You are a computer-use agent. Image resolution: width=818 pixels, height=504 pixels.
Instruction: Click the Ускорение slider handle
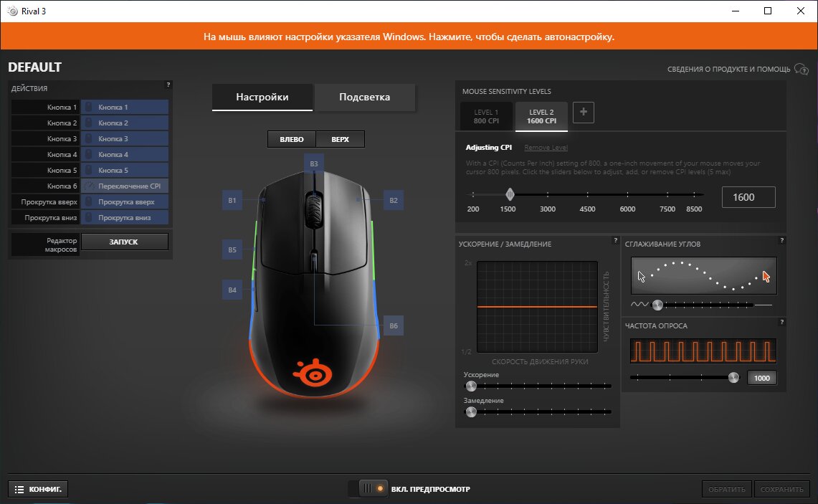[x=471, y=386]
